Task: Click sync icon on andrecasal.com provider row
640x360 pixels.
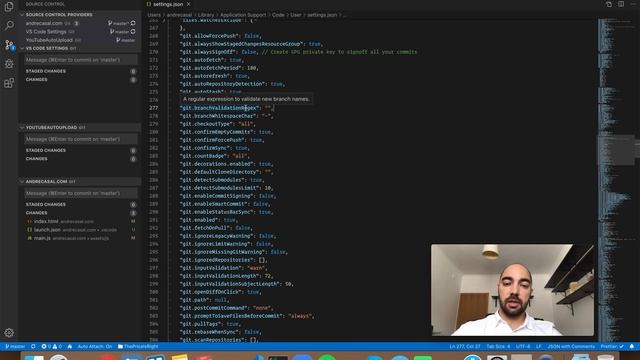Action: [133, 23]
